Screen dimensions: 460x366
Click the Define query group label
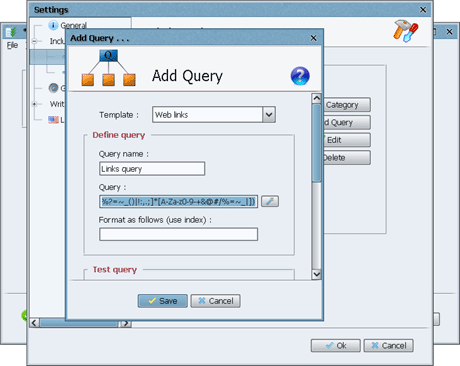tap(119, 135)
